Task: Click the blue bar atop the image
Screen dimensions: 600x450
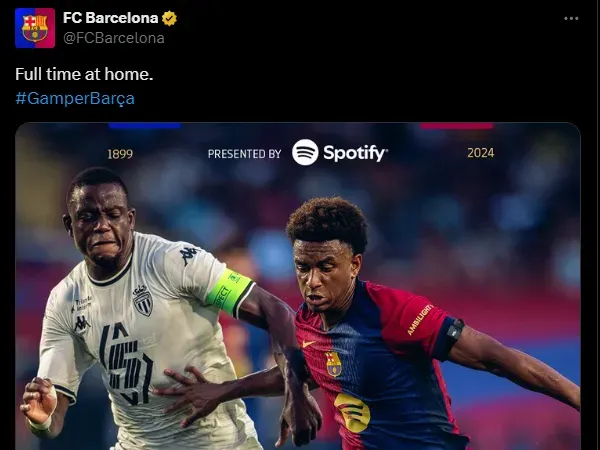Action: point(144,125)
